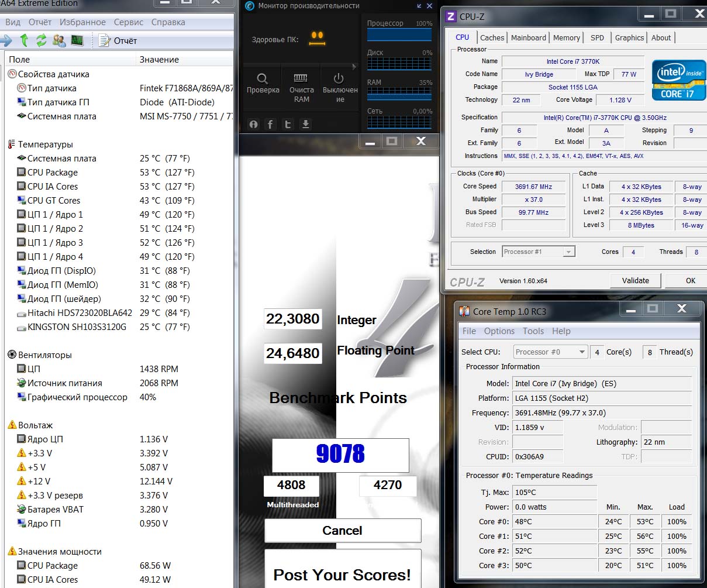
Task: Click the compact-mode arrows icon in performance monitor title
Action: click(x=419, y=6)
